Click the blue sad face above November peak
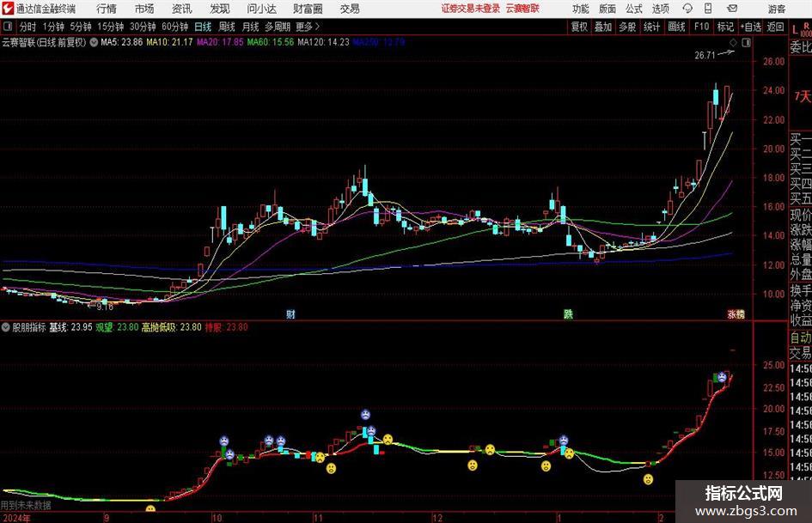Screen dimensions: 812x523 (365, 414)
